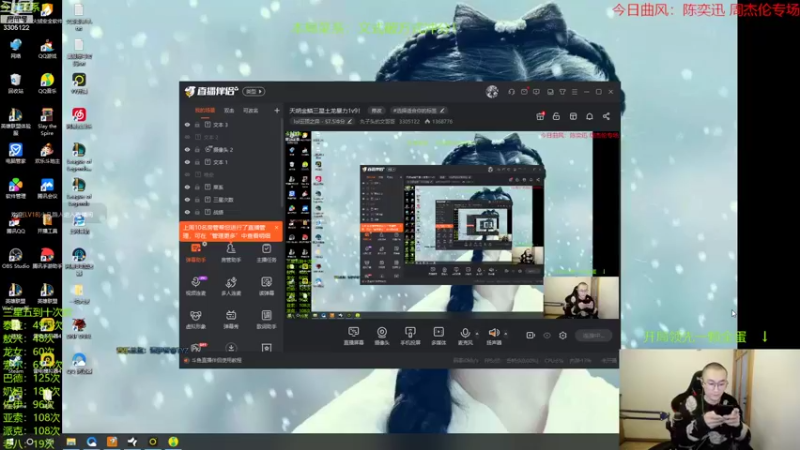Image resolution: width=800 pixels, height=450 pixels.
Task: Start recording with the camcorder icon
Action: (531, 335)
